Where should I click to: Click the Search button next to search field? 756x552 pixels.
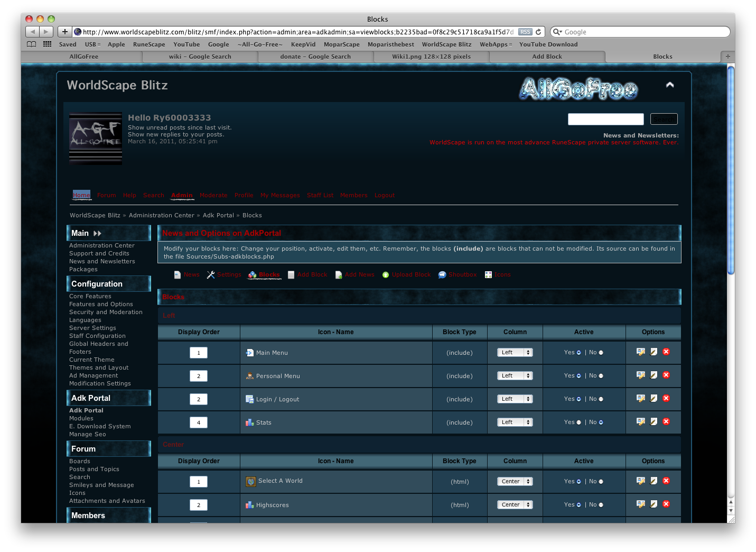point(664,119)
